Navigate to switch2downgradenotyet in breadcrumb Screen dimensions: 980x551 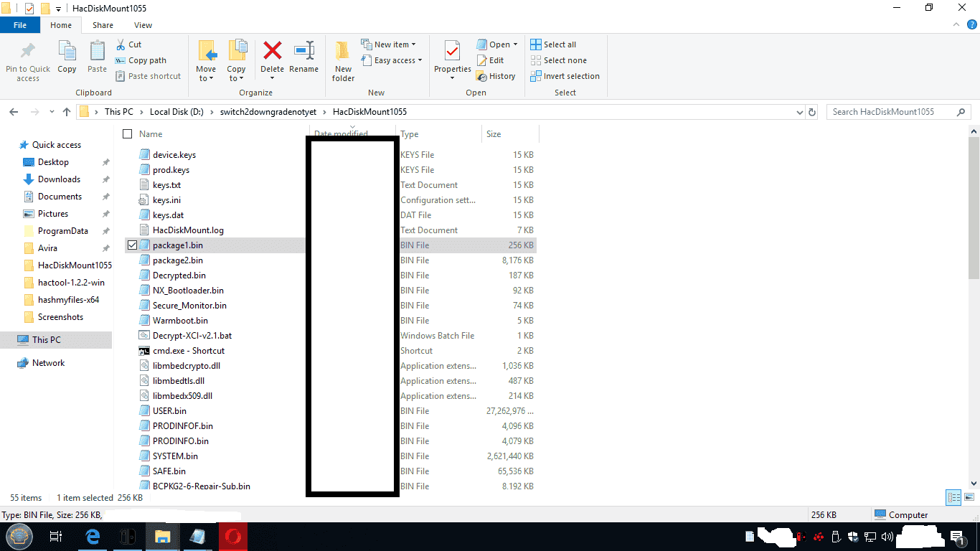268,112
